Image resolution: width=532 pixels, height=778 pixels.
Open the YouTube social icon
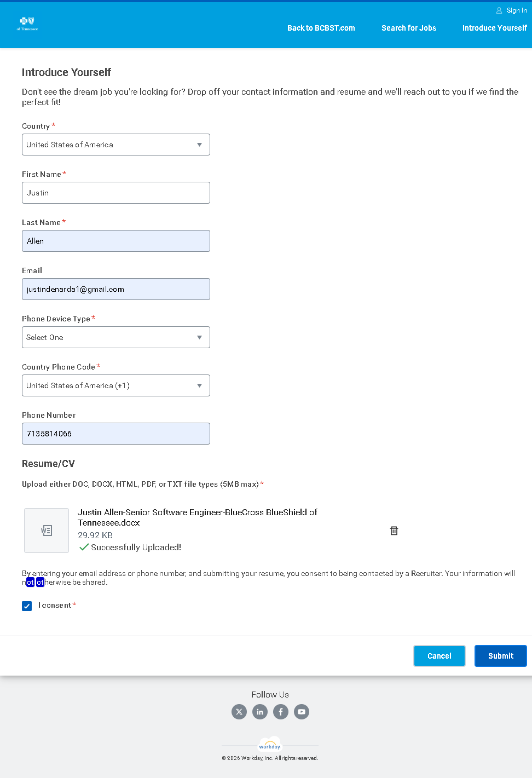click(302, 712)
